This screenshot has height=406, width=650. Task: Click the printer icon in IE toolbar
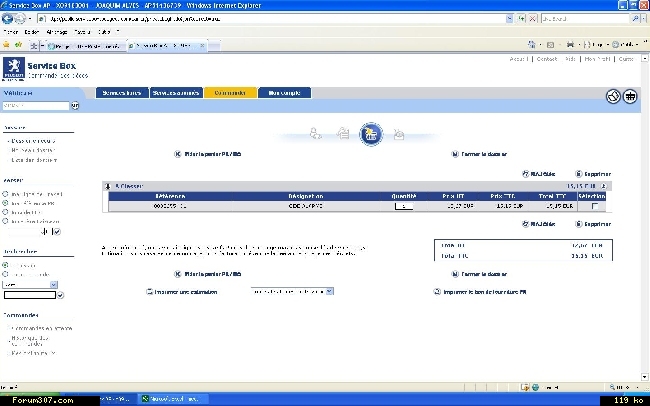pos(570,45)
